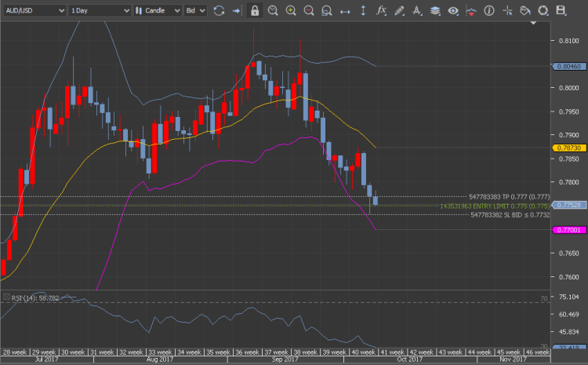Open the AUD/USD instrument dropdown

tap(33, 11)
